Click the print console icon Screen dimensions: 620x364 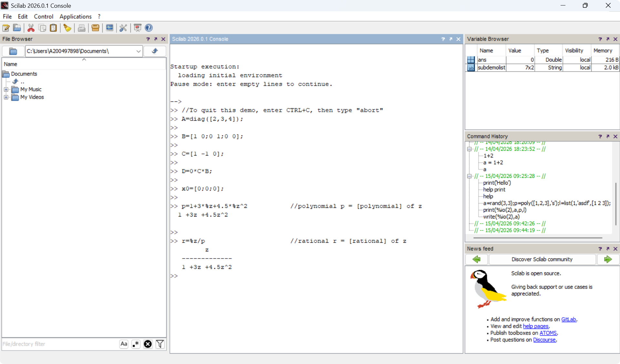(x=82, y=28)
